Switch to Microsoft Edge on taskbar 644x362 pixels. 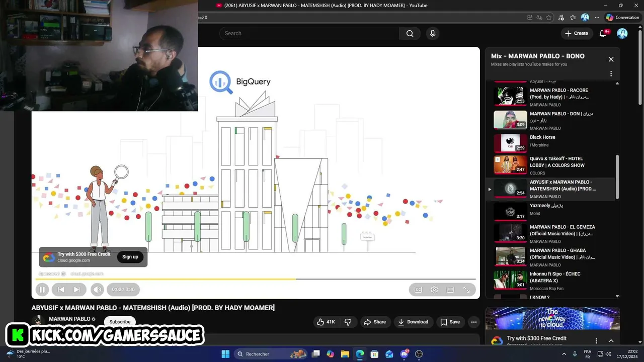[x=360, y=354]
